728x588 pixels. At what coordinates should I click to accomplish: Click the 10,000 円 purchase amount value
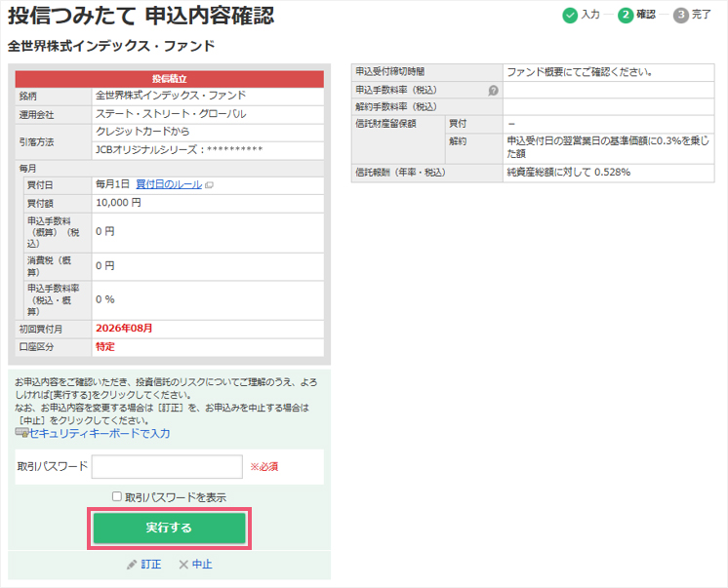tap(118, 203)
